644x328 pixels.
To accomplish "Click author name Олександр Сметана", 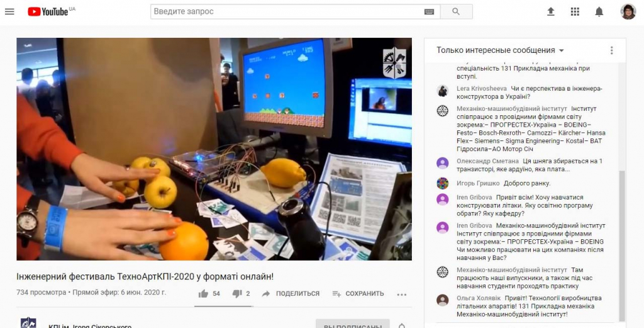I will (487, 161).
